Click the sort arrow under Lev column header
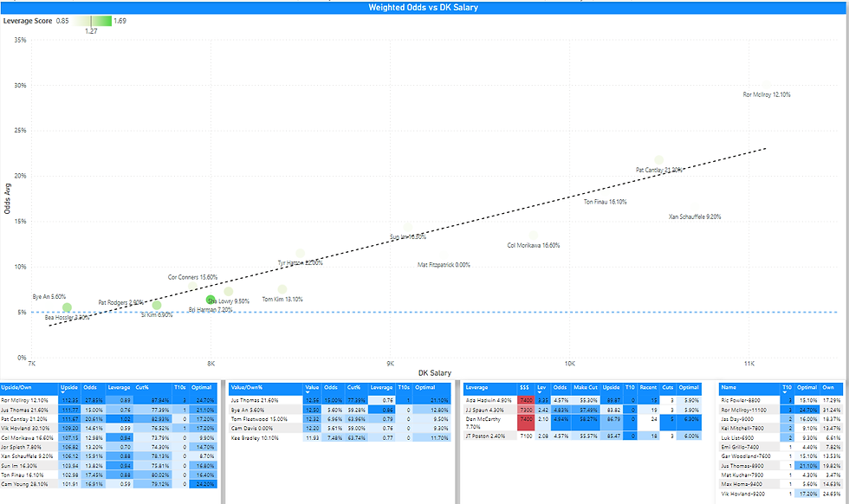Viewport: 849px width, 504px height. (x=540, y=392)
